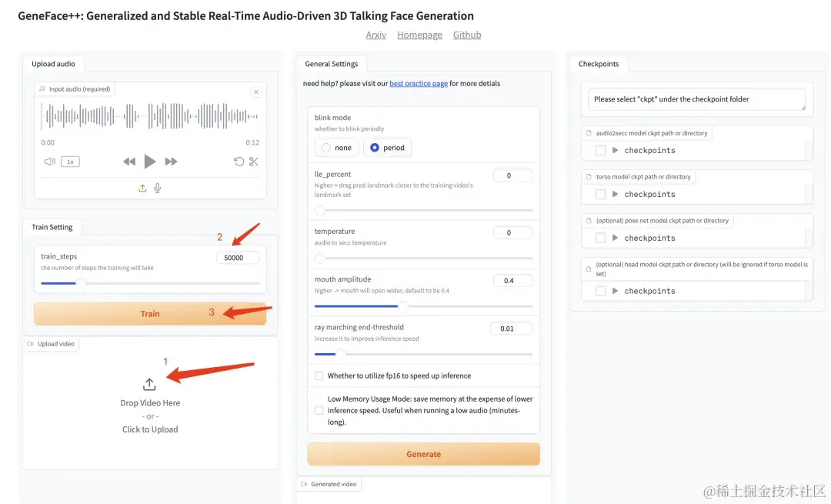Click the audio volume speaker icon
This screenshot has height=504, width=831.
[x=50, y=162]
